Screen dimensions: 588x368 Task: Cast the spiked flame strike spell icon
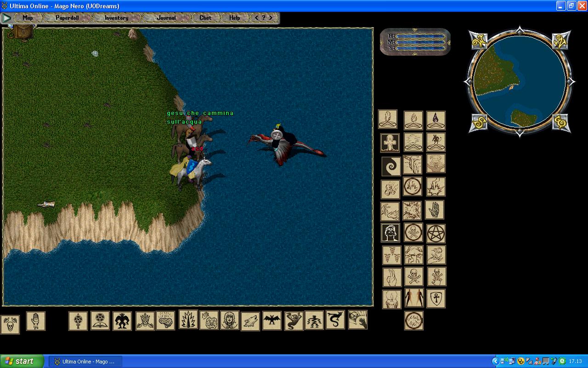(188, 319)
